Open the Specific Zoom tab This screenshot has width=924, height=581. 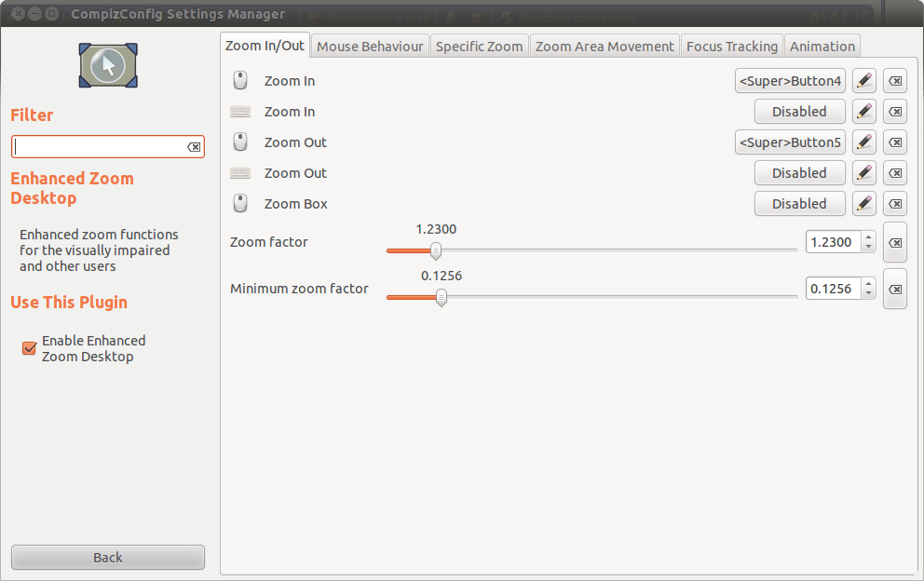point(479,46)
